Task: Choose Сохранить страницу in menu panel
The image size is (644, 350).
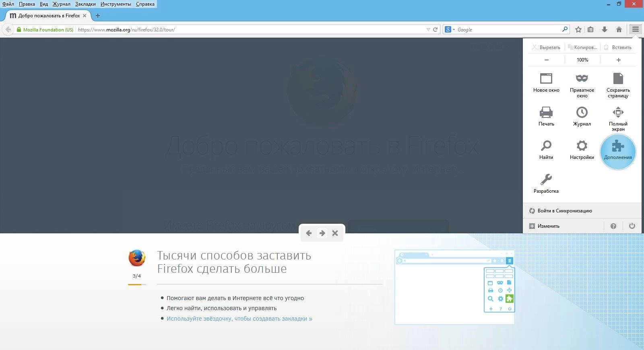Action: pyautogui.click(x=618, y=85)
